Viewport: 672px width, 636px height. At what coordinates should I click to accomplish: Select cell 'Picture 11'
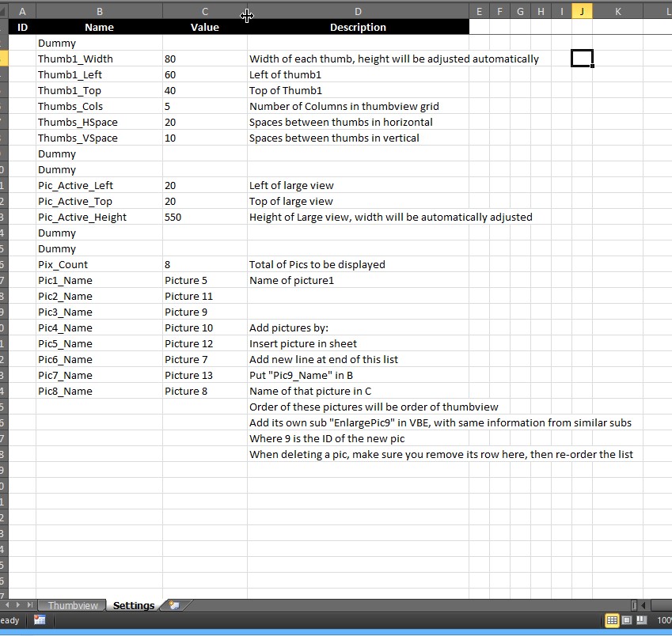205,297
